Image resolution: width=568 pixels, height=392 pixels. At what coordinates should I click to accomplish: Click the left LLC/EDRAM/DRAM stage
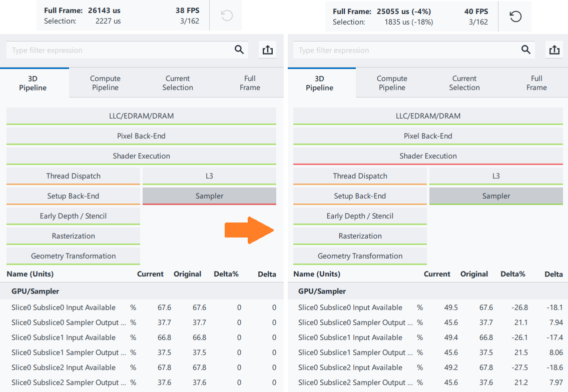coord(141,116)
